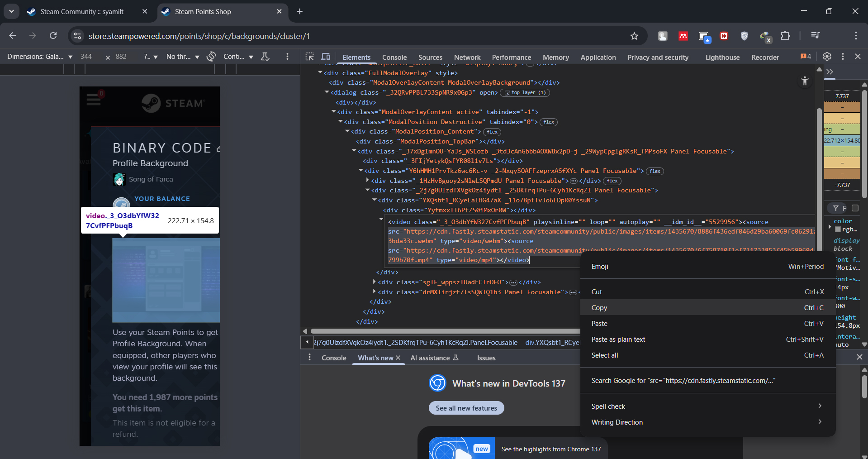868x459 pixels.
Task: Expand the _1HzHvBguoy2sNlwLSQPmdU div node
Action: [368, 181]
